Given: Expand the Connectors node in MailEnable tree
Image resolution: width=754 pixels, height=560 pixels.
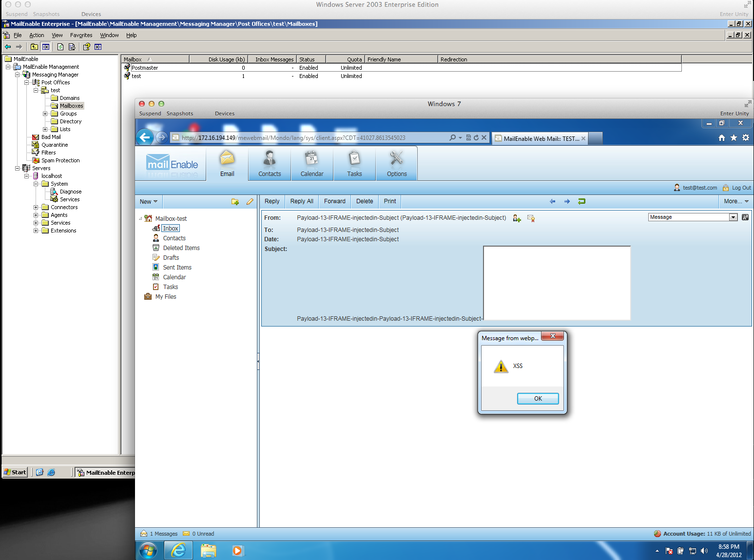Looking at the screenshot, I should coord(36,207).
